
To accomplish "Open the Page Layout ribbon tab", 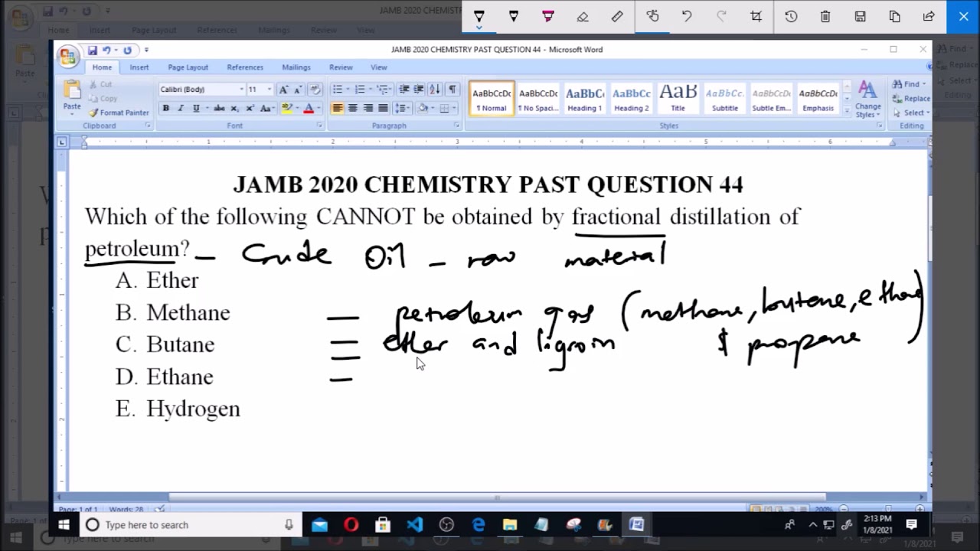I will (188, 67).
